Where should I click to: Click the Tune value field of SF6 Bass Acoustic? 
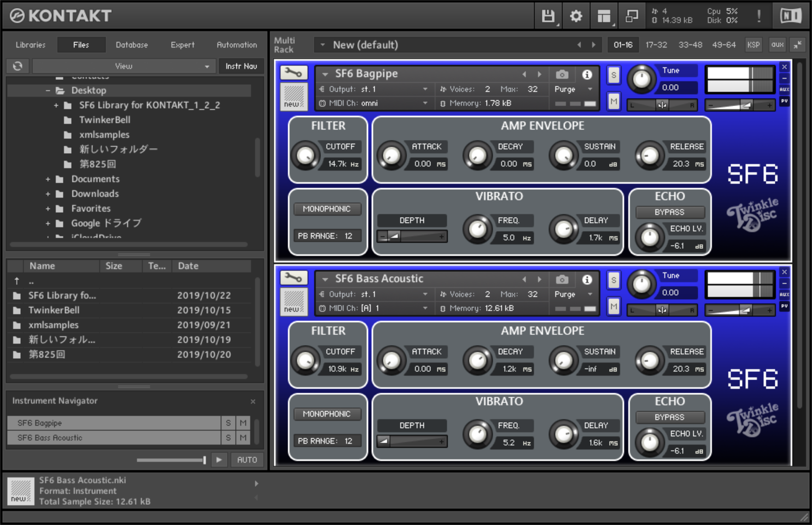[677, 293]
